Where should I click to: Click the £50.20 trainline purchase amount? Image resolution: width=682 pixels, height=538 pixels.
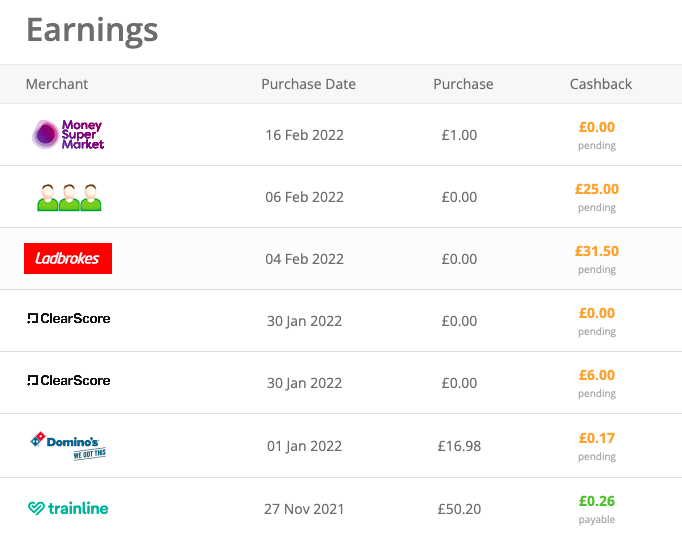tap(459, 509)
